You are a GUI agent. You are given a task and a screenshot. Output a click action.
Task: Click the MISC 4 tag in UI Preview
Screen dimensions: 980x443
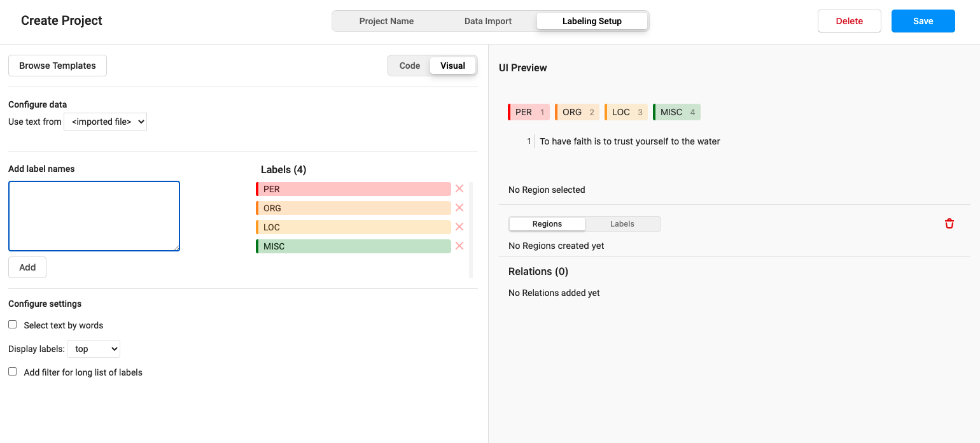(677, 112)
